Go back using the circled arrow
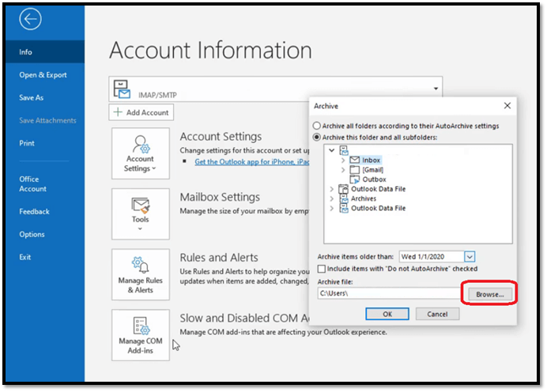Image resolution: width=547 pixels, height=392 pixels. 30,19
